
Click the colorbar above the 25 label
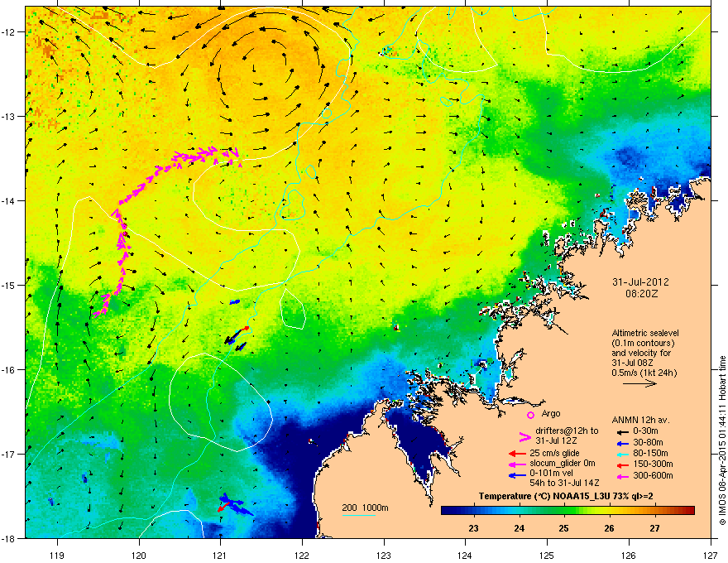point(564,511)
